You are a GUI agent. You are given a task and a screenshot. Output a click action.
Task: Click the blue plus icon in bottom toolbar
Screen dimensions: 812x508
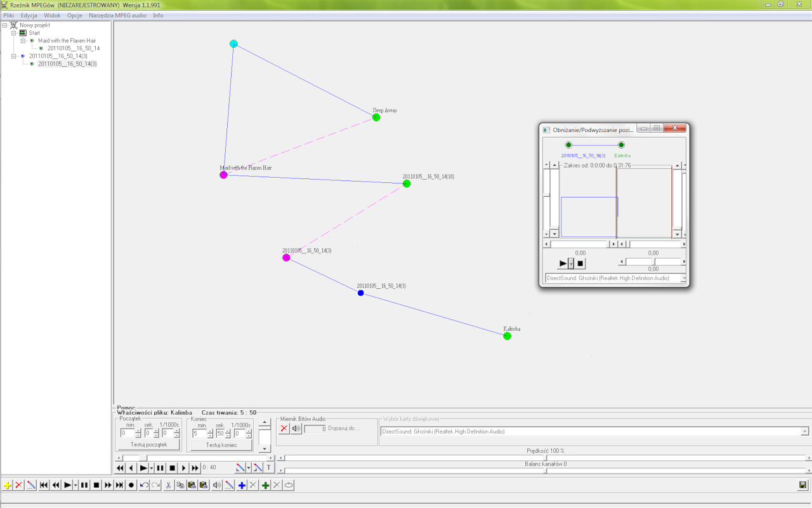point(242,485)
